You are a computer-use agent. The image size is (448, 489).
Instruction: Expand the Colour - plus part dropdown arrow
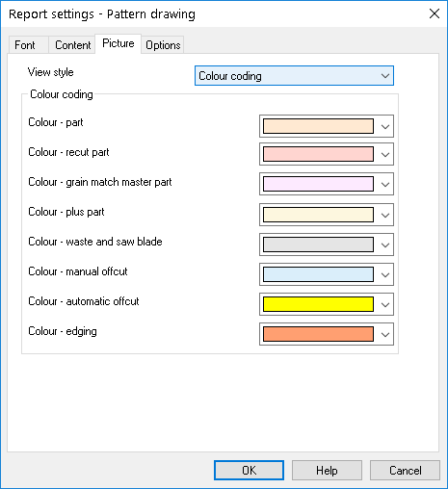385,215
